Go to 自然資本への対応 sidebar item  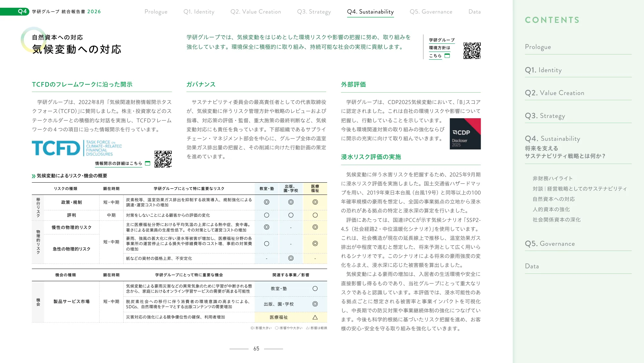554,199
